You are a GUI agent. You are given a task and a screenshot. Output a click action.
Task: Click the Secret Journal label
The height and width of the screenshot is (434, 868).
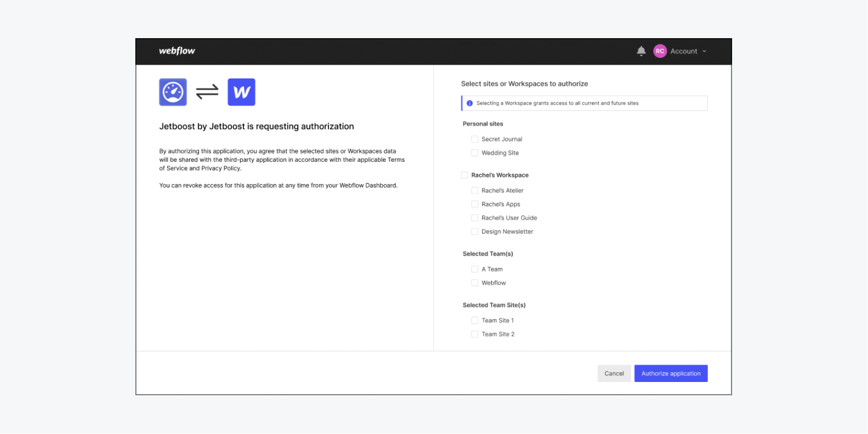(502, 139)
